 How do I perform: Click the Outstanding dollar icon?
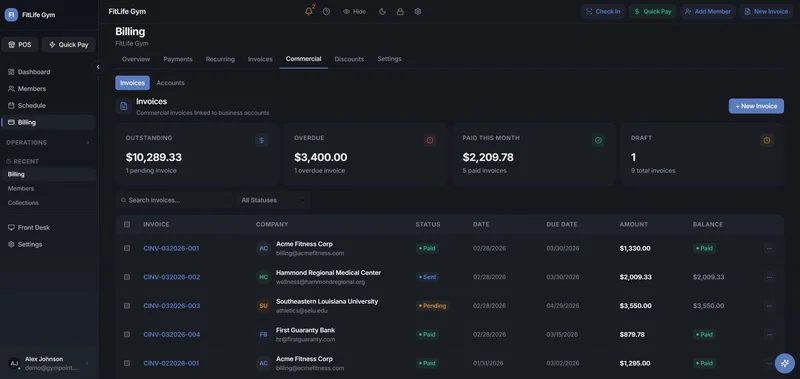(x=262, y=140)
